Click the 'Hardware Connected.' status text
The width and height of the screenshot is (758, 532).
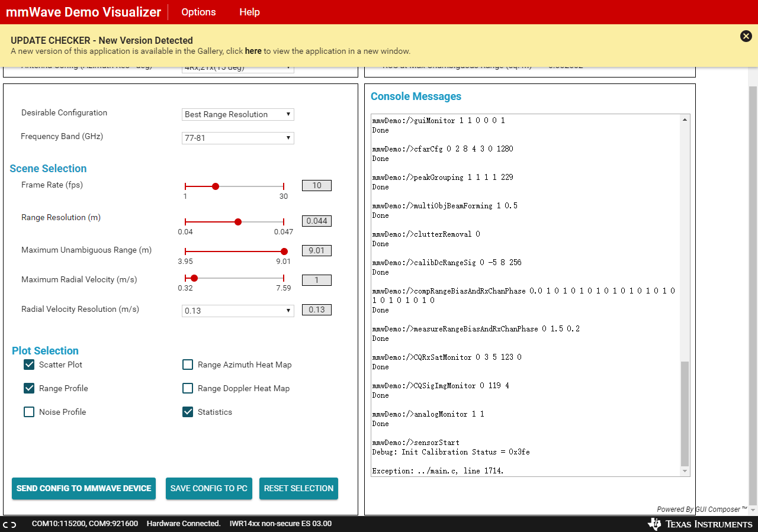point(184,524)
